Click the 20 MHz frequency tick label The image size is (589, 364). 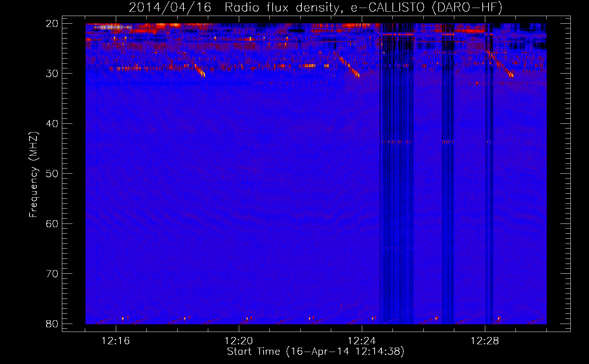[x=52, y=24]
